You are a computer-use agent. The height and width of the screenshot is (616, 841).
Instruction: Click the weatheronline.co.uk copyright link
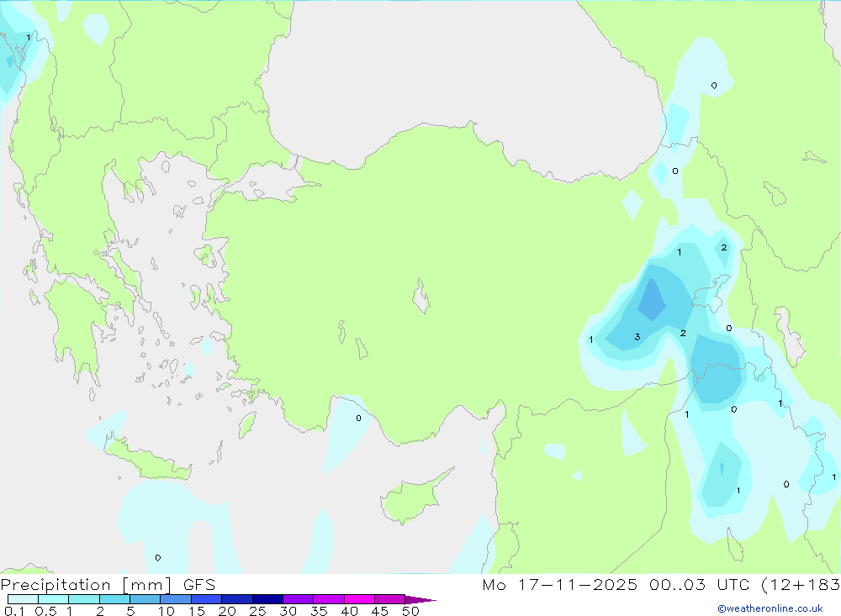770,608
